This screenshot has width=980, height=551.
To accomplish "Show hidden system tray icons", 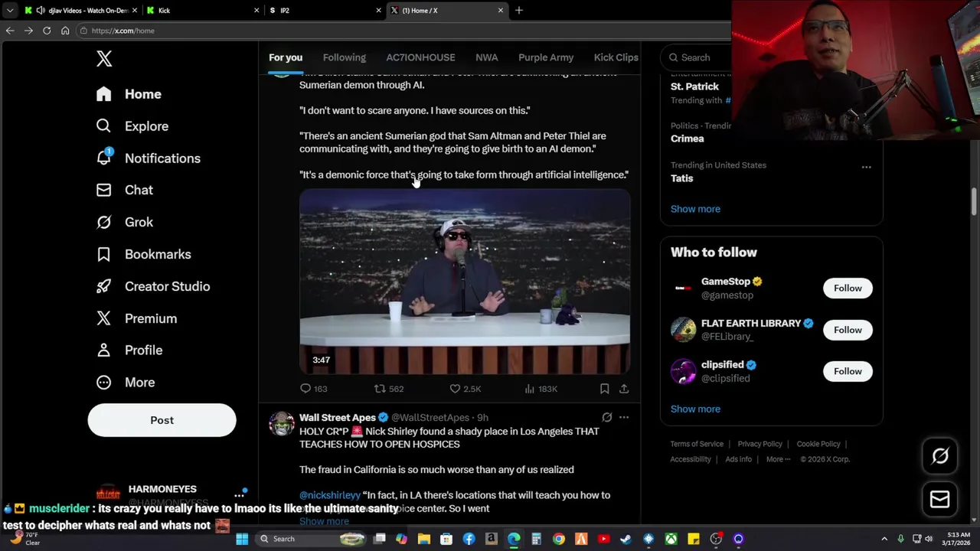I will point(884,539).
